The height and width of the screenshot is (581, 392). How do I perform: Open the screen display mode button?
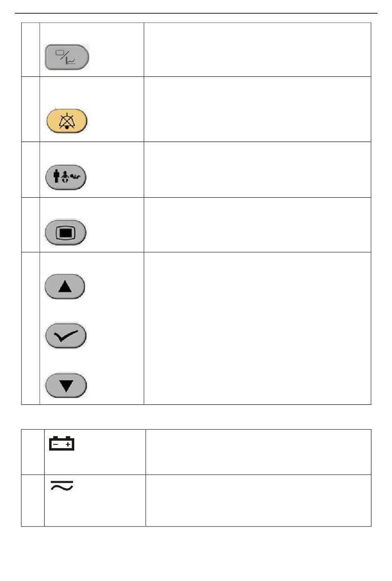coord(66,232)
